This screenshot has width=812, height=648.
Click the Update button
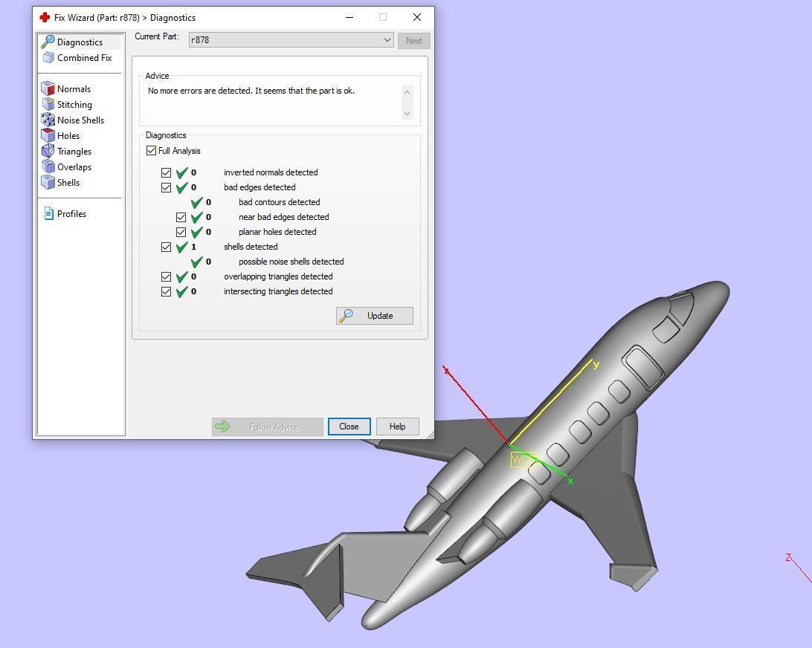[x=375, y=316]
